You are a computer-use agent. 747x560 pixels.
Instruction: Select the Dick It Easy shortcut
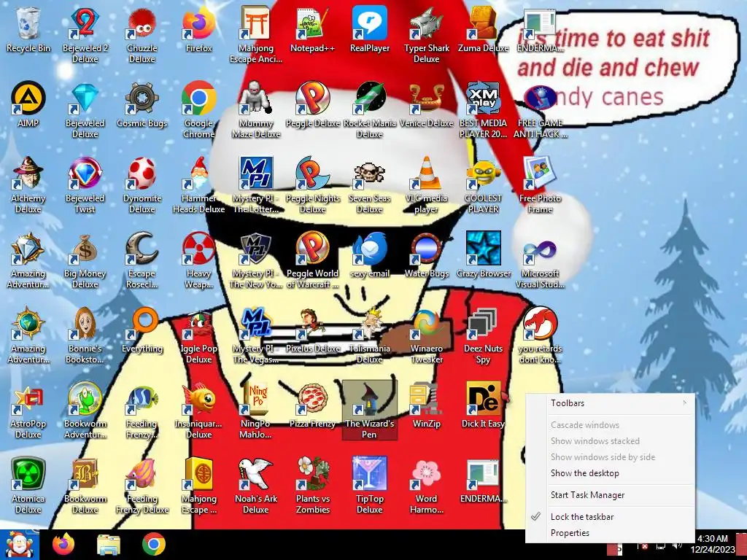tap(483, 405)
